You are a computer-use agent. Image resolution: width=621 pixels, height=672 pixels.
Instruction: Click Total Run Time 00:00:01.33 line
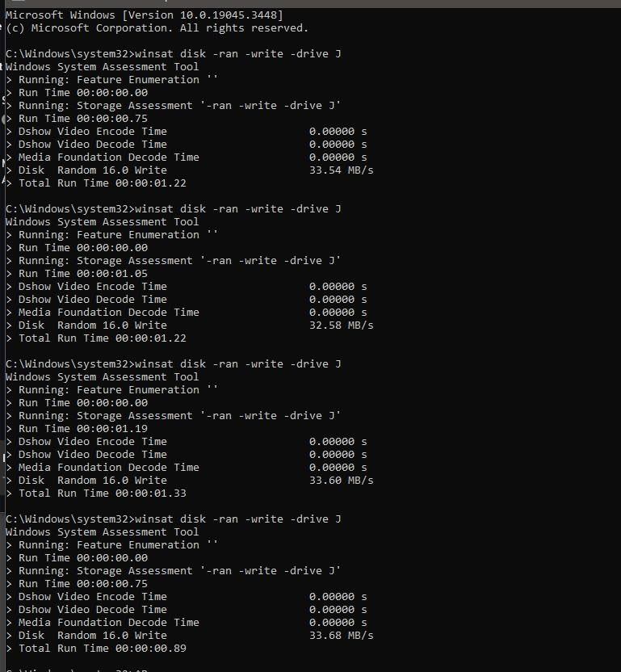point(96,493)
